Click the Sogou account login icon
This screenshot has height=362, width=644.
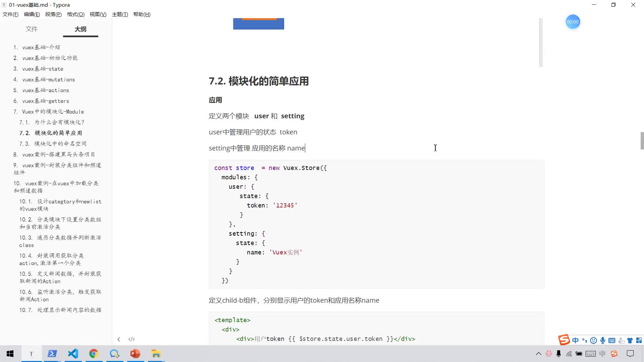coord(621,341)
